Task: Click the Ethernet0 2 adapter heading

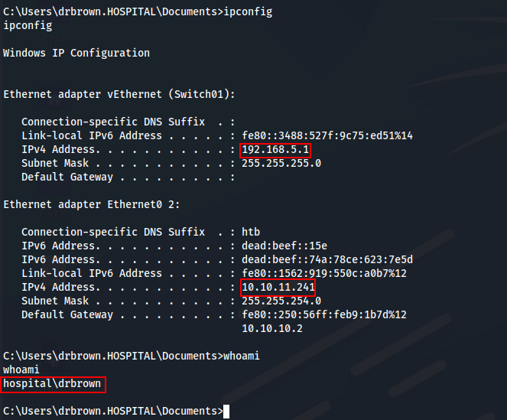Action: (92, 204)
